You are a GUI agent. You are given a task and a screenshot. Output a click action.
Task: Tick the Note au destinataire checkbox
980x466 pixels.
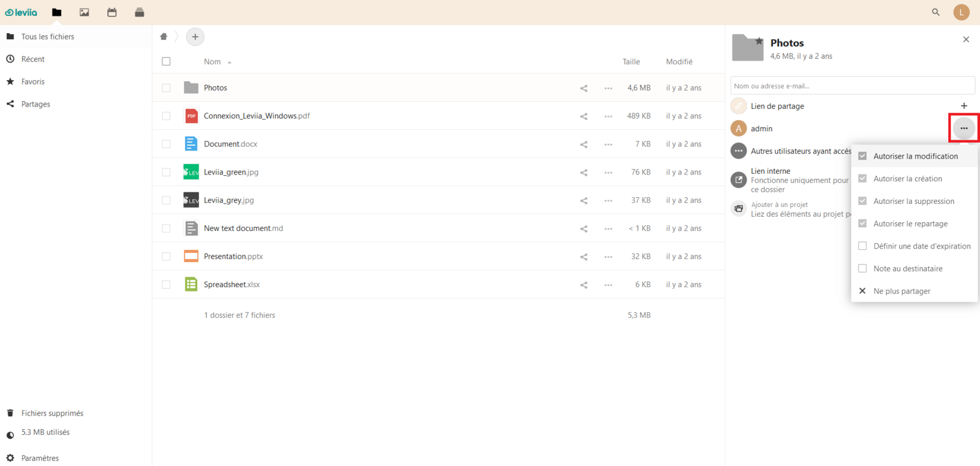(x=862, y=269)
